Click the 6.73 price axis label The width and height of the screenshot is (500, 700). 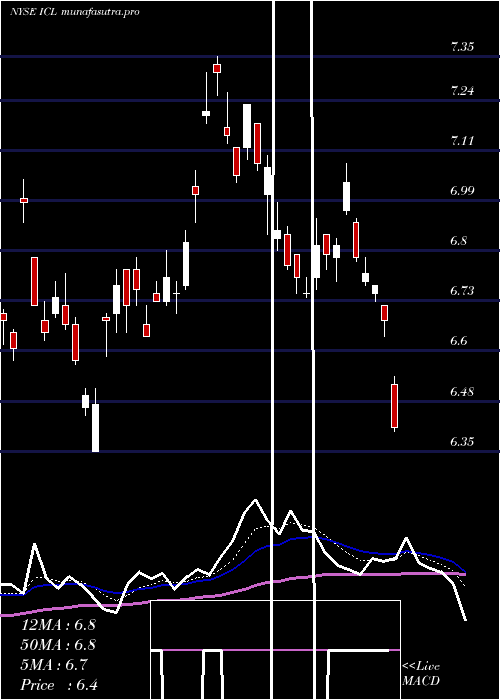(462, 291)
